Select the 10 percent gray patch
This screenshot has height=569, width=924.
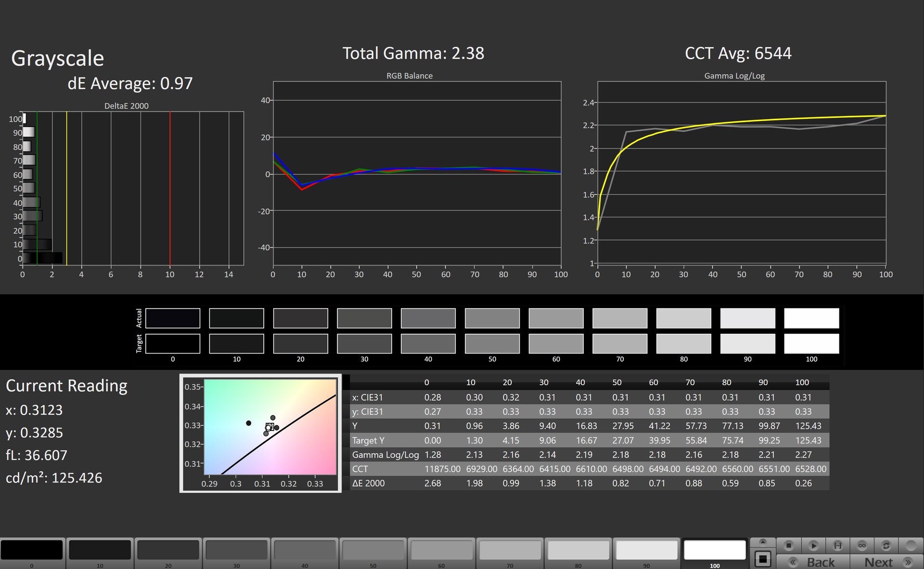tap(100, 550)
